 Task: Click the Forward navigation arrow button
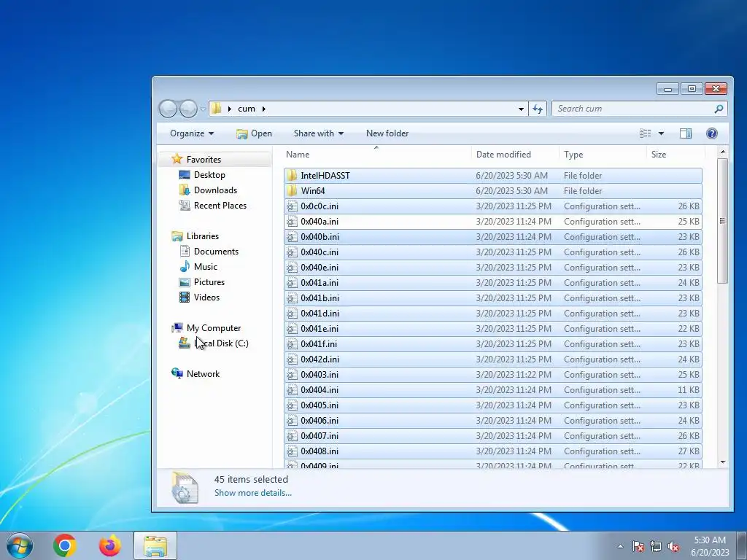click(x=189, y=109)
